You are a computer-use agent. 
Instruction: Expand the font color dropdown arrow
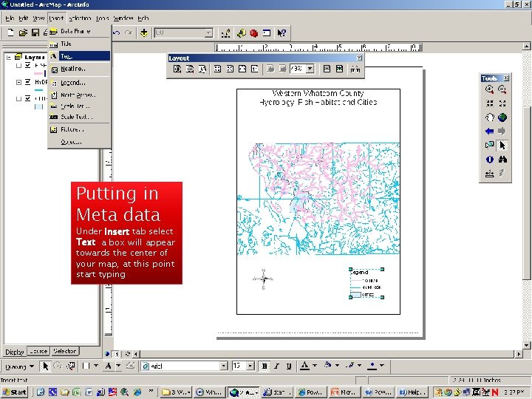pyautogui.click(x=315, y=366)
